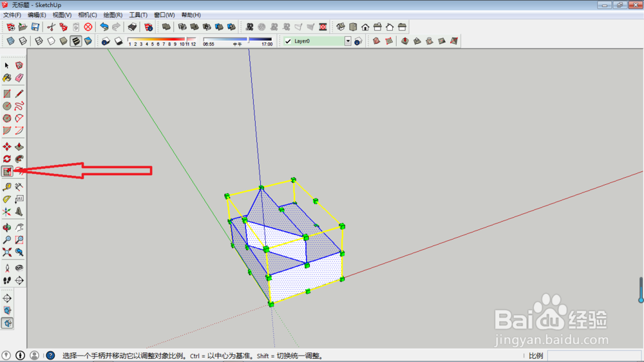Choose the Protractor tool
The image size is (644, 362).
coord(7,199)
